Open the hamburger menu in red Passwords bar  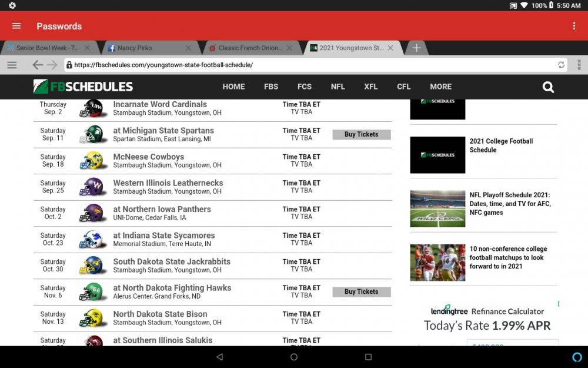point(16,26)
